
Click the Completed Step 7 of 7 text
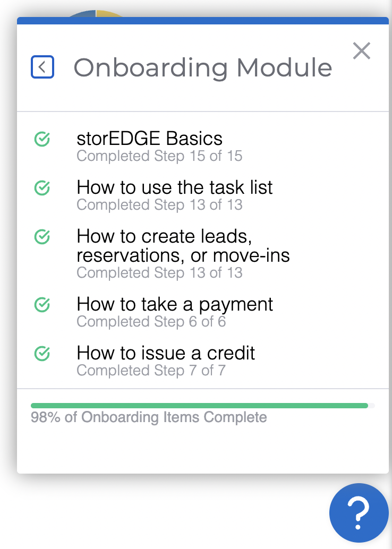151,371
